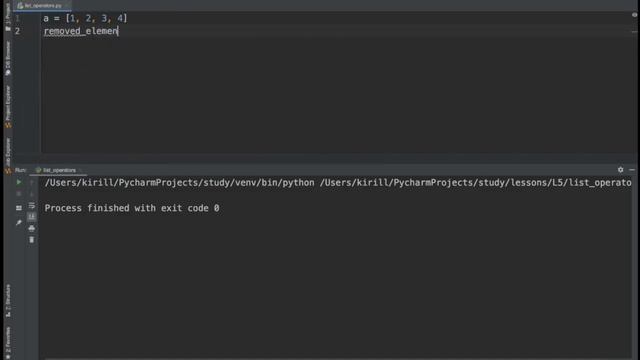The height and width of the screenshot is (360, 640).
Task: Click line number 1 in the gutter
Action: click(x=18, y=18)
